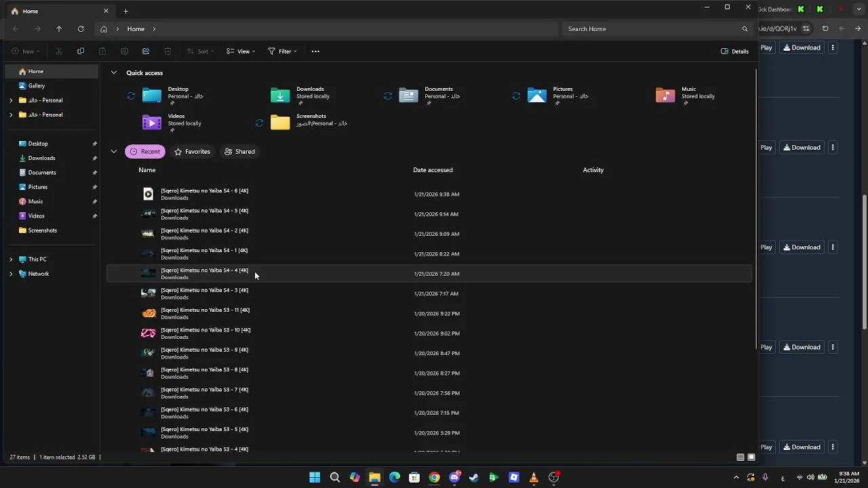The image size is (868, 488).
Task: Sort by the Name column header
Action: pyautogui.click(x=147, y=170)
